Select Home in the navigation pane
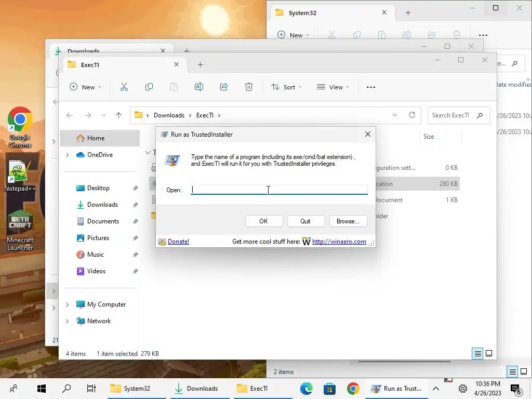Screen dimensions: 532x399 (x=100, y=138)
